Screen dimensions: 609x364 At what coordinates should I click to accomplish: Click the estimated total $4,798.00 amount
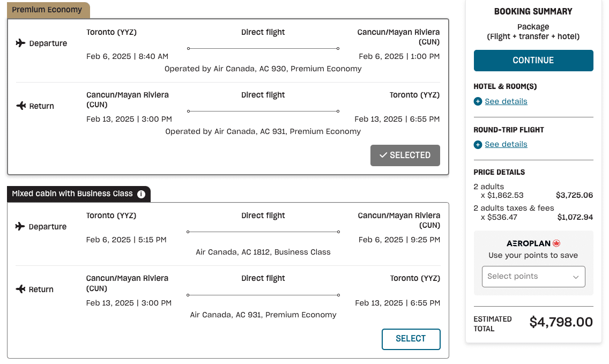click(561, 322)
